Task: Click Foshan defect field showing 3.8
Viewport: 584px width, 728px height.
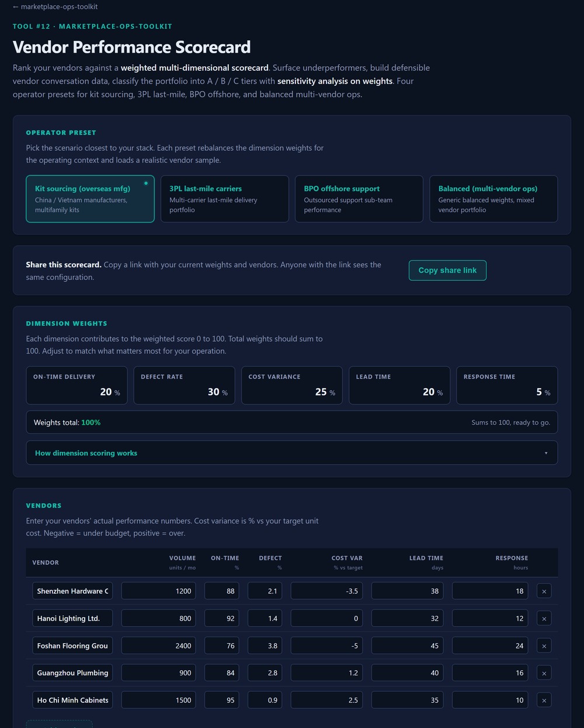Action: [x=265, y=646]
